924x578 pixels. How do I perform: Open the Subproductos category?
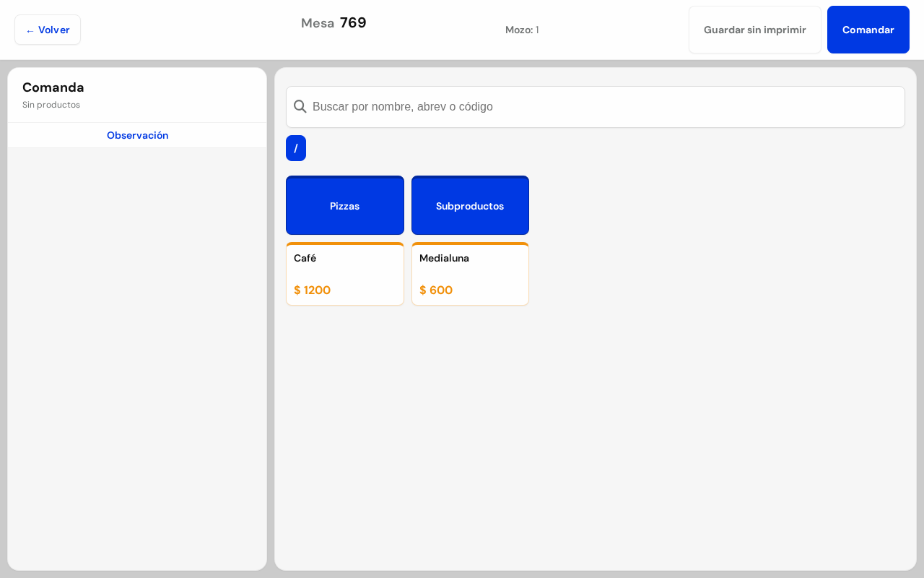click(470, 205)
